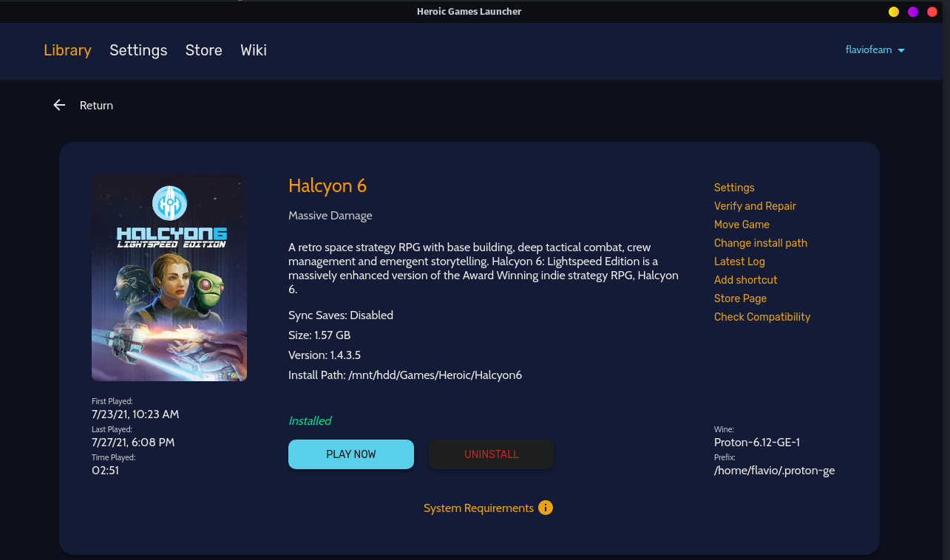The width and height of the screenshot is (950, 560).
Task: Click the Size: 1.57 GB text
Action: point(319,335)
